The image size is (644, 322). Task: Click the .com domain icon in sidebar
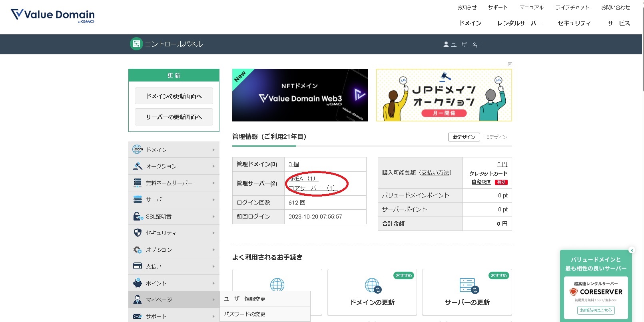pos(138,149)
